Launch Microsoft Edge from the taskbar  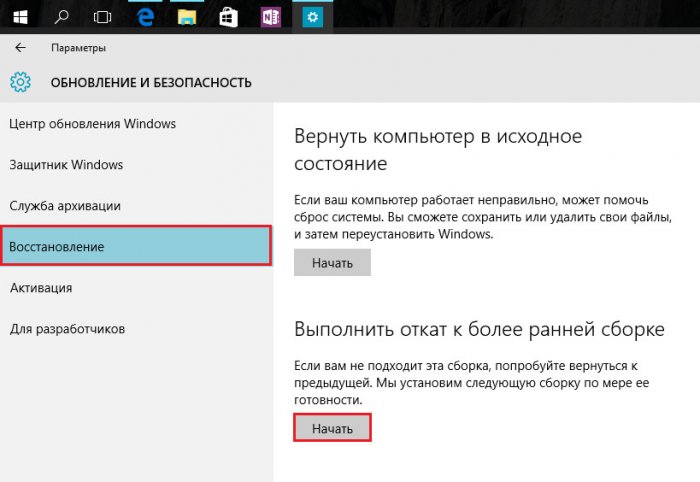(145, 17)
